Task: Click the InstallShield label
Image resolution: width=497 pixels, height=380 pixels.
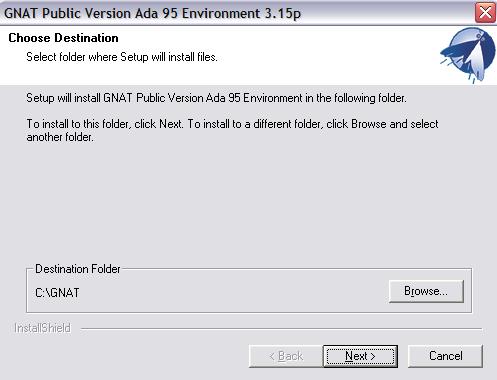Action: (42, 328)
